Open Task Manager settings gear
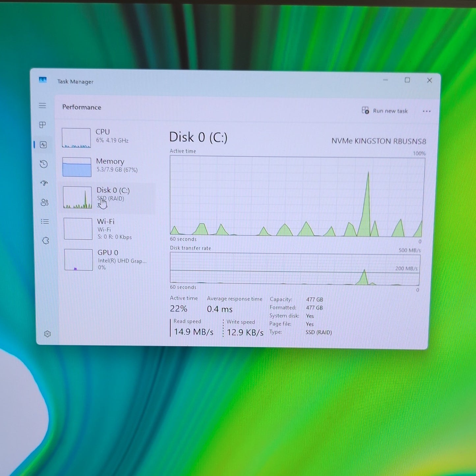Viewport: 476px width, 476px height. tap(47, 334)
